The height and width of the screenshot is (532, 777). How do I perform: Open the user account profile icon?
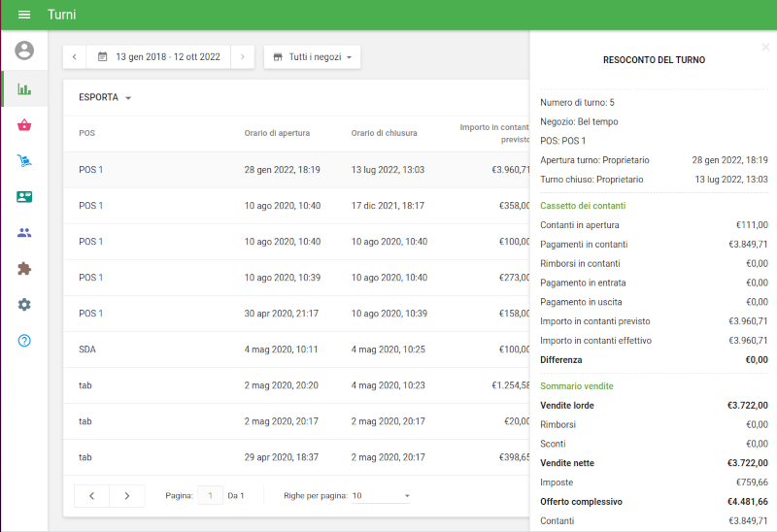click(x=24, y=50)
